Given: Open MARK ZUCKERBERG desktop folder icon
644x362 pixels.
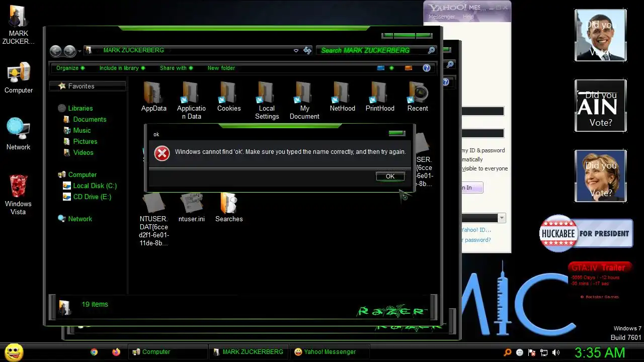Looking at the screenshot, I should (x=19, y=25).
